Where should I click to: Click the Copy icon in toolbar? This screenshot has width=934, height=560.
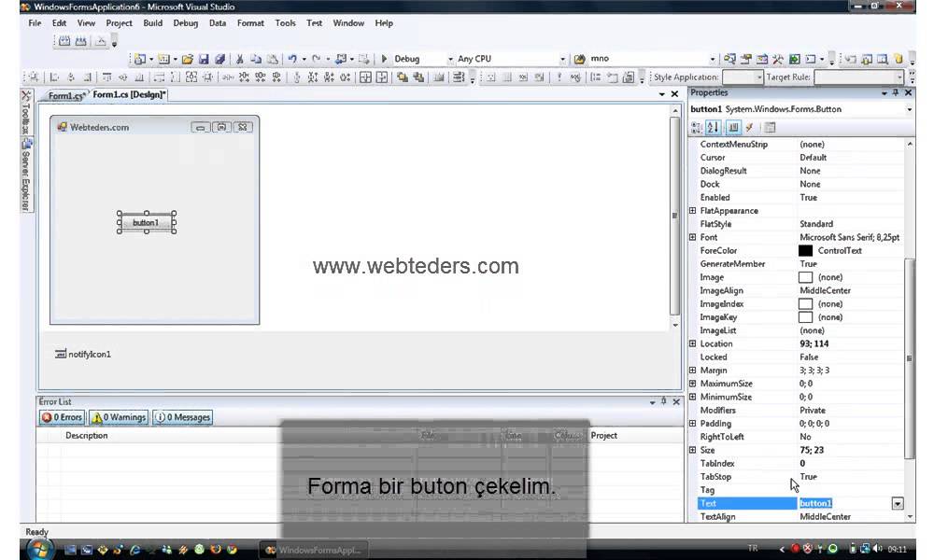[x=256, y=59]
